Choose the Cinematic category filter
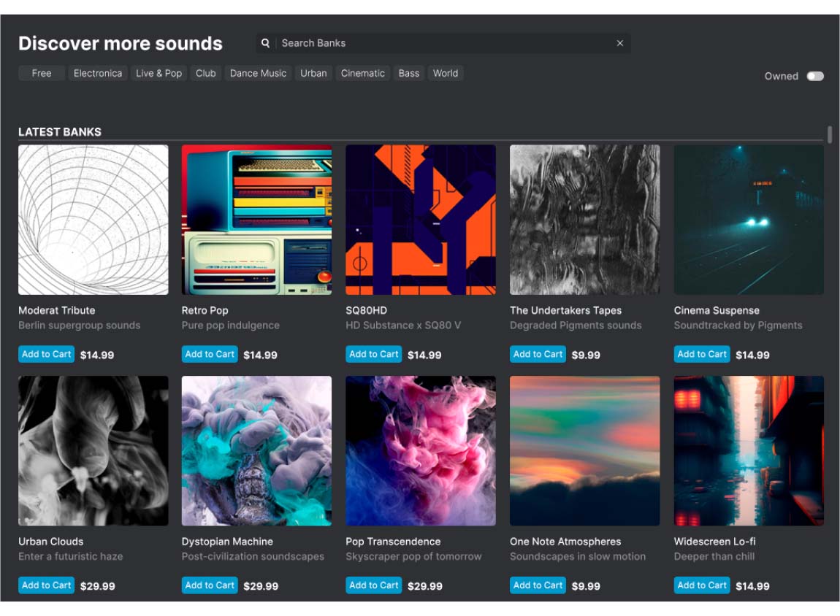This screenshot has height=616, width=840. point(362,73)
